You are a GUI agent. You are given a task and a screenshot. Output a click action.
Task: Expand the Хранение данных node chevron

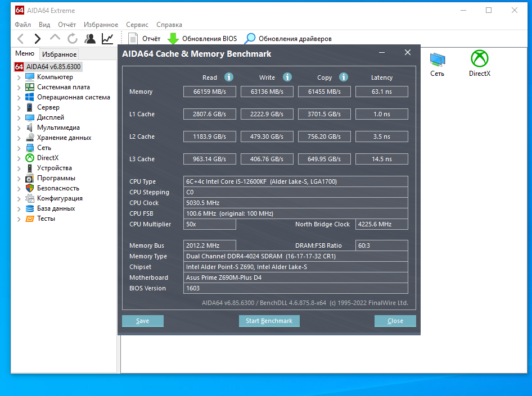click(x=19, y=138)
